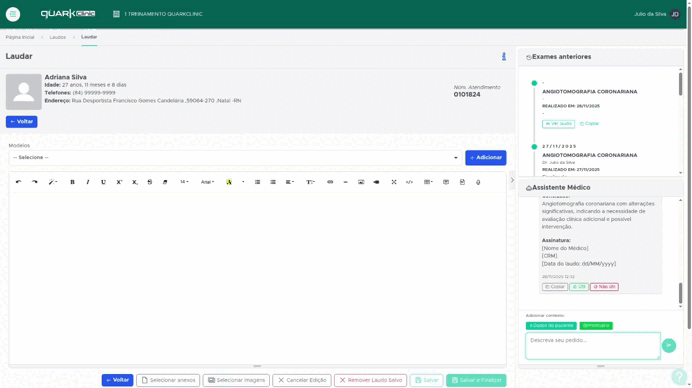692x388 pixels.
Task: Focus the Descreva seu pedido field
Action: [593, 346]
